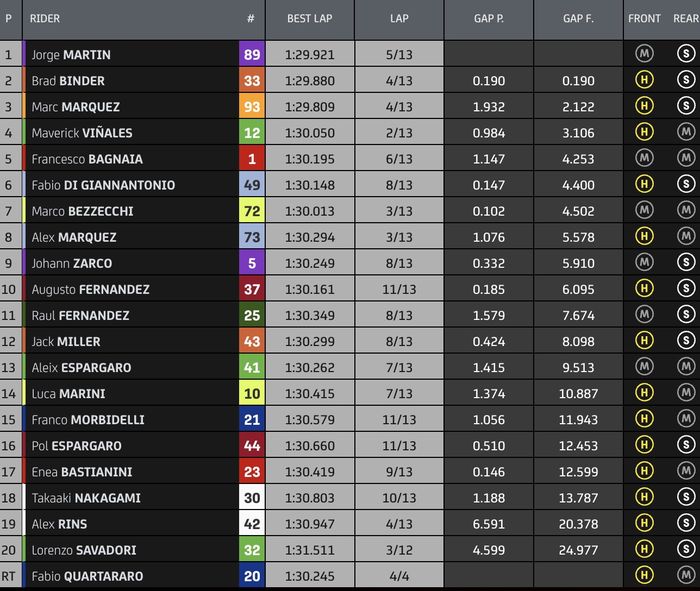Click Luca Marini's front tyre icon
This screenshot has height=591, width=700.
644,393
